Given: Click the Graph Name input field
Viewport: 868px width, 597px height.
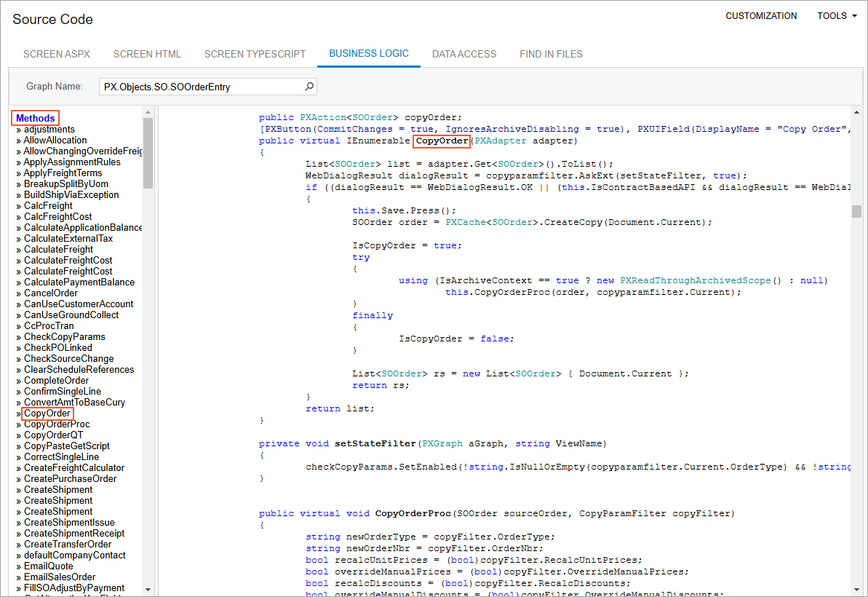Looking at the screenshot, I should 200,87.
